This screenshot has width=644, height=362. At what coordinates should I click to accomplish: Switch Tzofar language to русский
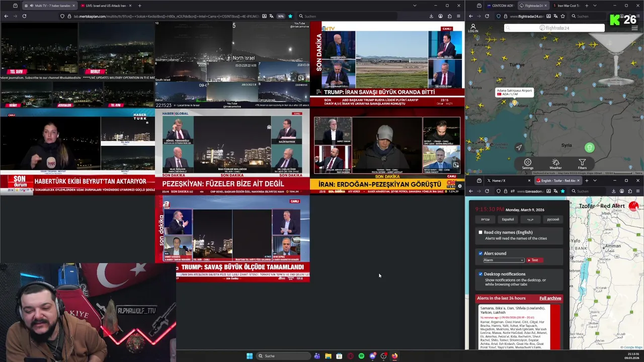pos(553,219)
